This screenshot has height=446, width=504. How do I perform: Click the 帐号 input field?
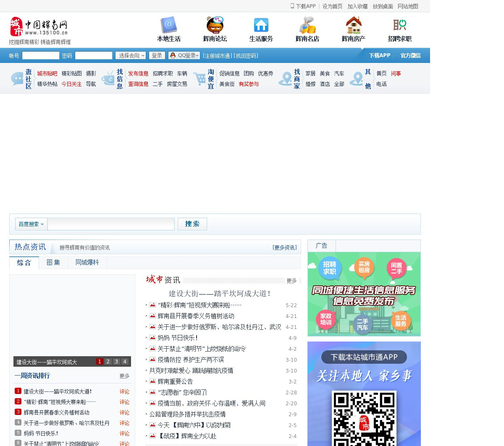click(x=41, y=55)
